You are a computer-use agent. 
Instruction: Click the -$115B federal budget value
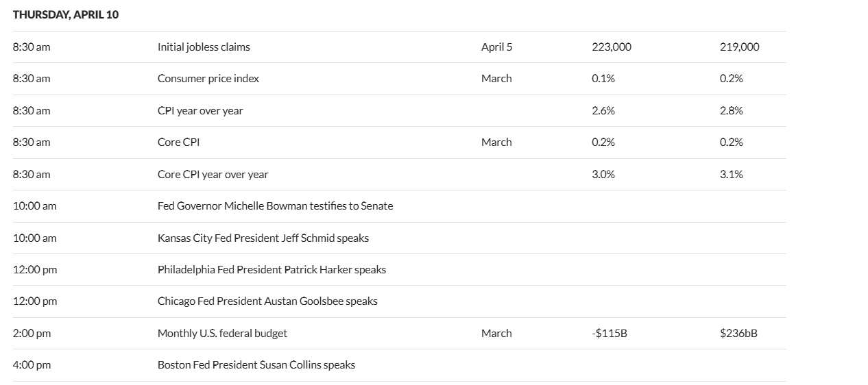tap(610, 334)
